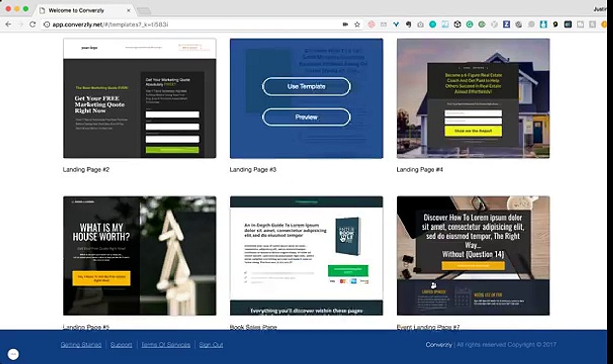Click the Landing Page #2 label

[x=86, y=170]
